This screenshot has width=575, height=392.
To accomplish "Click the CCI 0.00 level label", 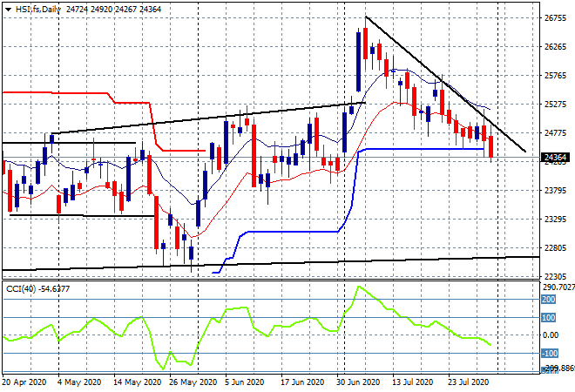I will coord(551,335).
